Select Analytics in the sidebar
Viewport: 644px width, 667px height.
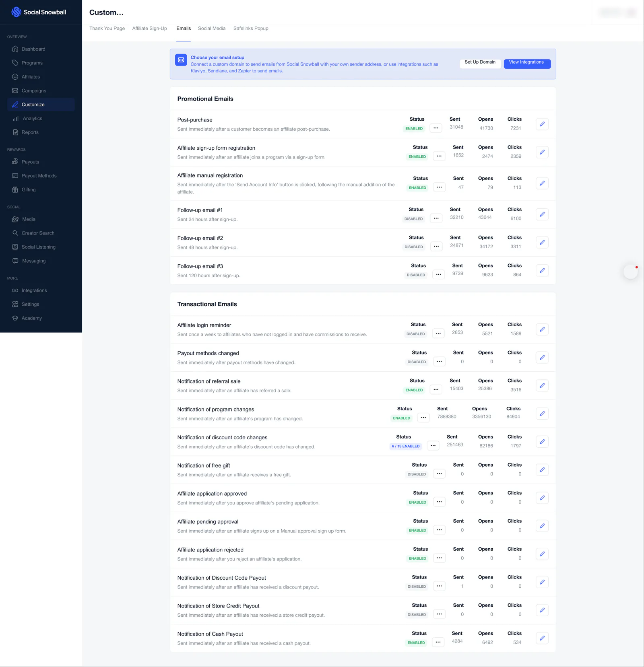point(41,118)
